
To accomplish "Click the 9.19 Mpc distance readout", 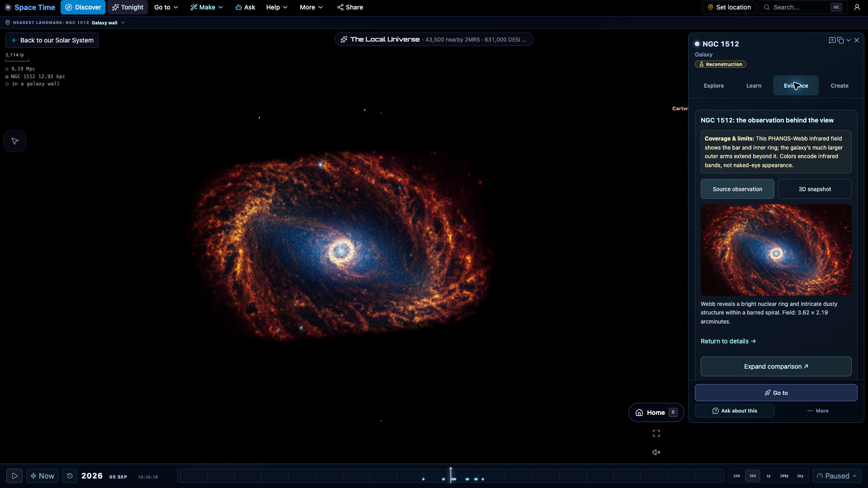I will point(20,69).
